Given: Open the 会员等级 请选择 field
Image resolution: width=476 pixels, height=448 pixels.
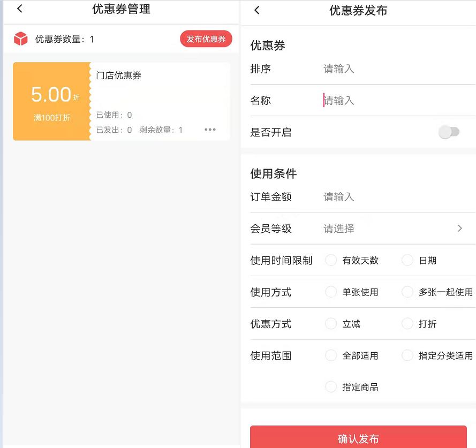Looking at the screenshot, I should 339,229.
